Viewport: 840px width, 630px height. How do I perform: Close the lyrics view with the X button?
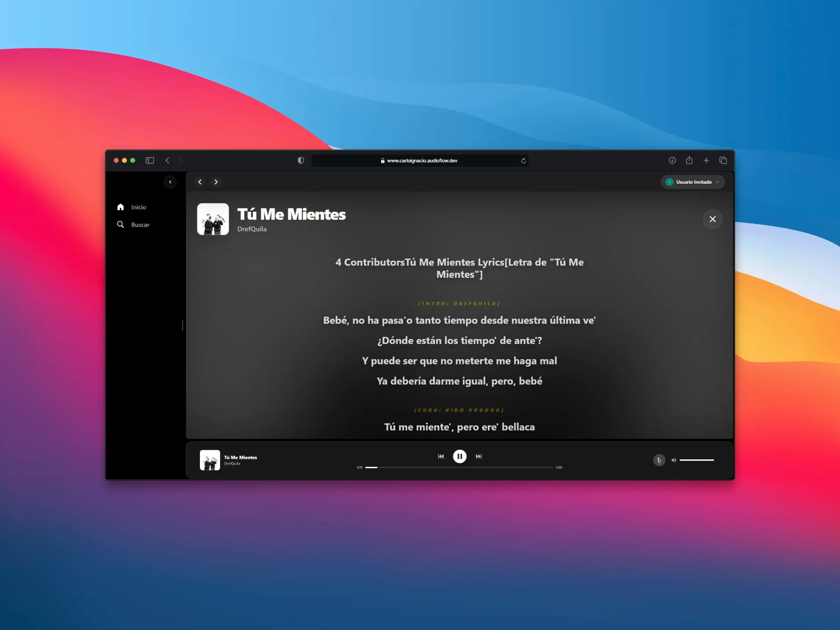tap(712, 219)
